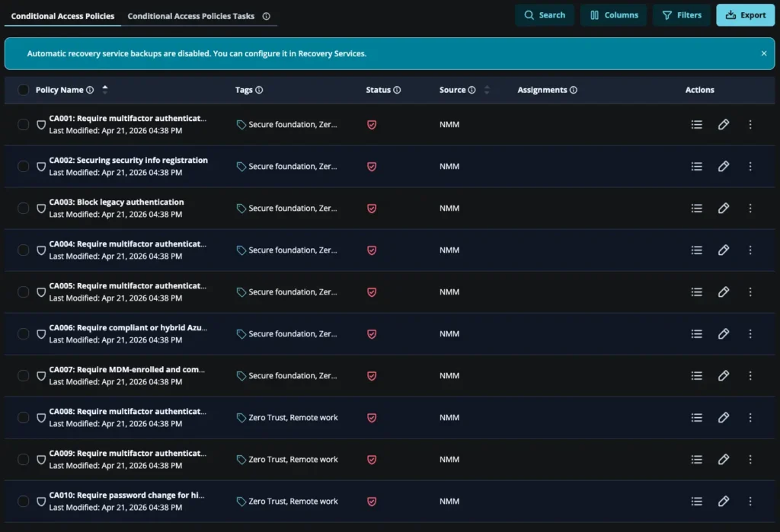Edit the CA009 policy with pencil icon
780x532 pixels.
pyautogui.click(x=724, y=460)
